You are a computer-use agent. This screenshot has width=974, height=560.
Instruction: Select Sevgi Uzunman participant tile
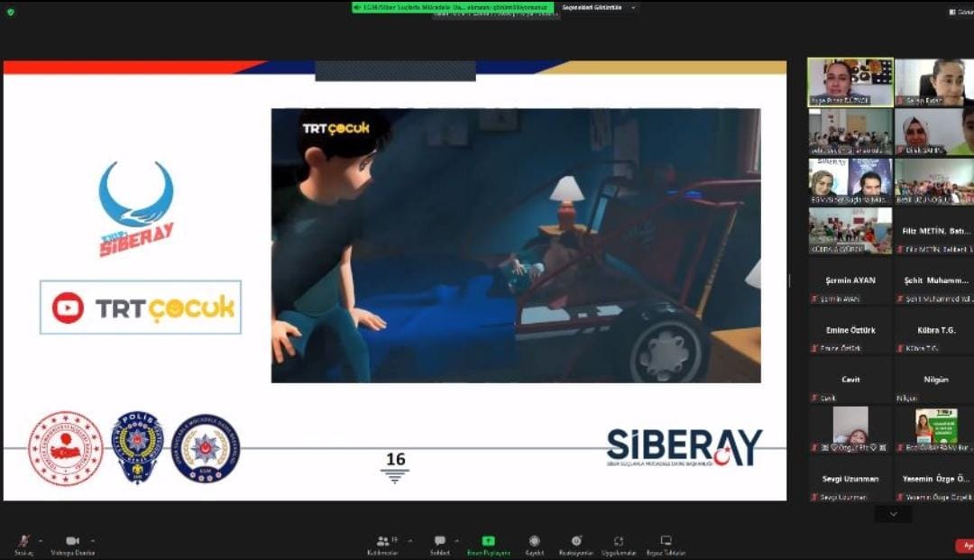tap(850, 479)
